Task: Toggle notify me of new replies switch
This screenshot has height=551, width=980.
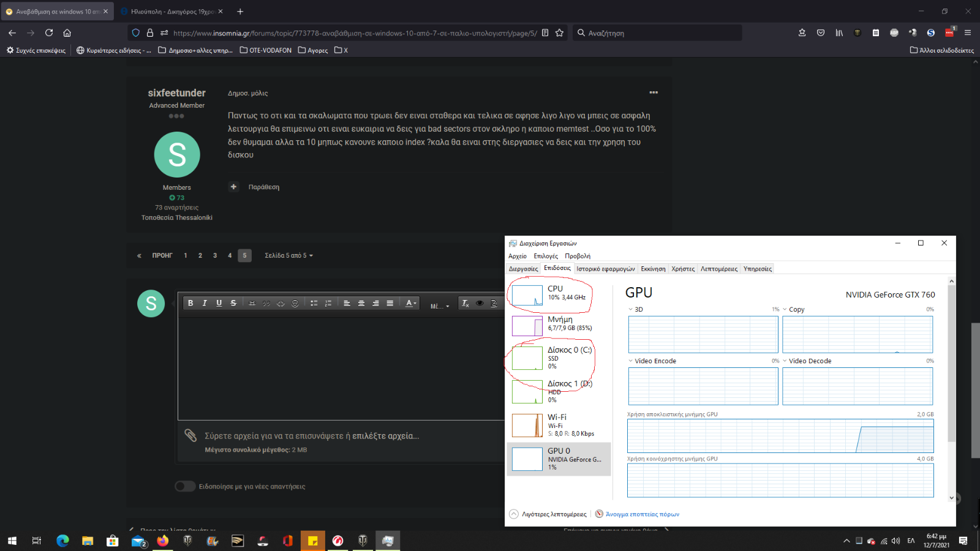Action: [x=185, y=486]
